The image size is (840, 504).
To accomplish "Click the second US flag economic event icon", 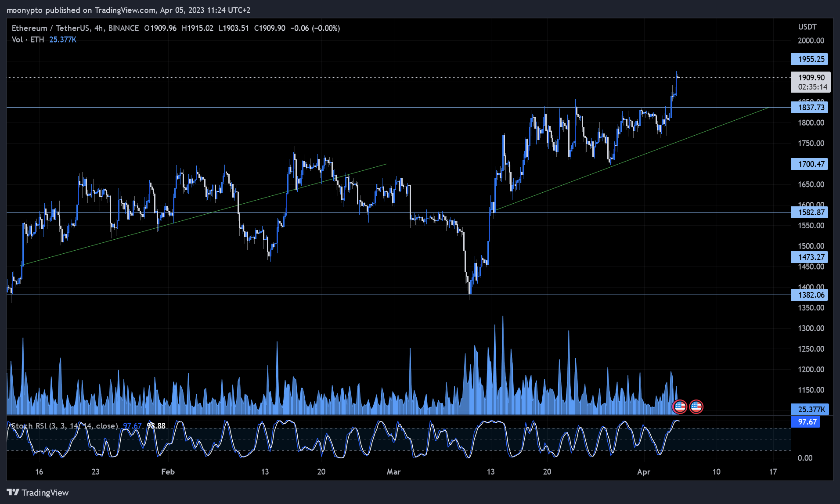I will point(696,407).
